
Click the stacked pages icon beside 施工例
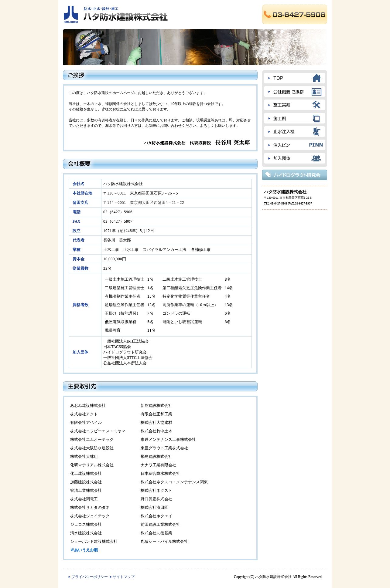(x=316, y=118)
